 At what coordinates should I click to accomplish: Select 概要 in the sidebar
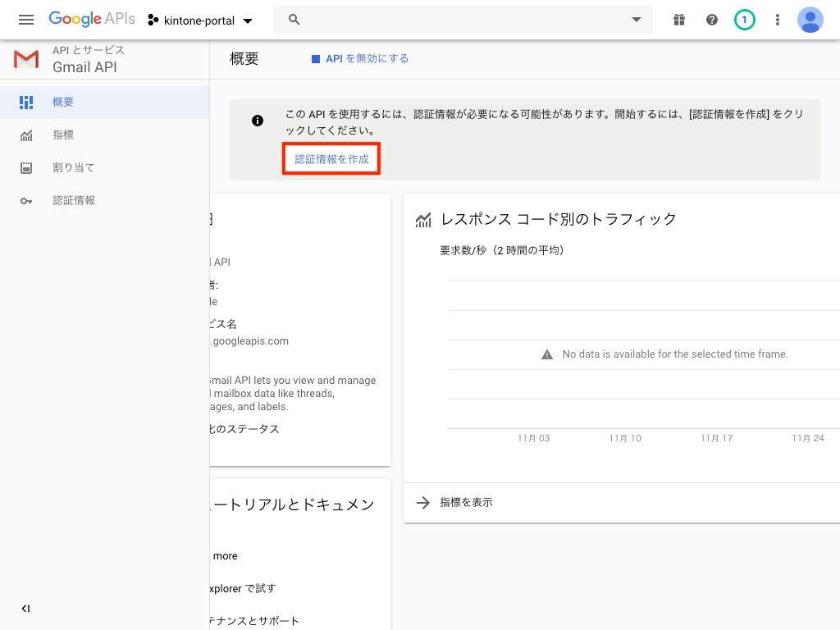click(x=63, y=102)
